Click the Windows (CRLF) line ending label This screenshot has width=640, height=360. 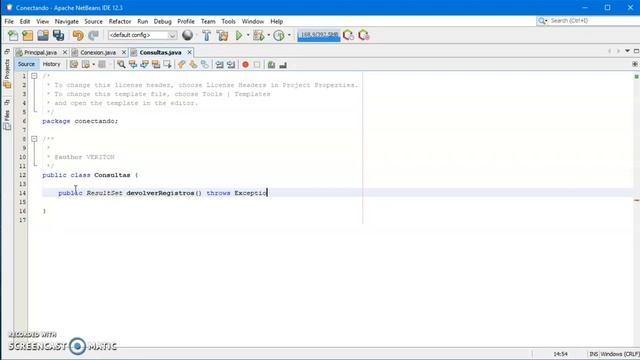pos(620,354)
